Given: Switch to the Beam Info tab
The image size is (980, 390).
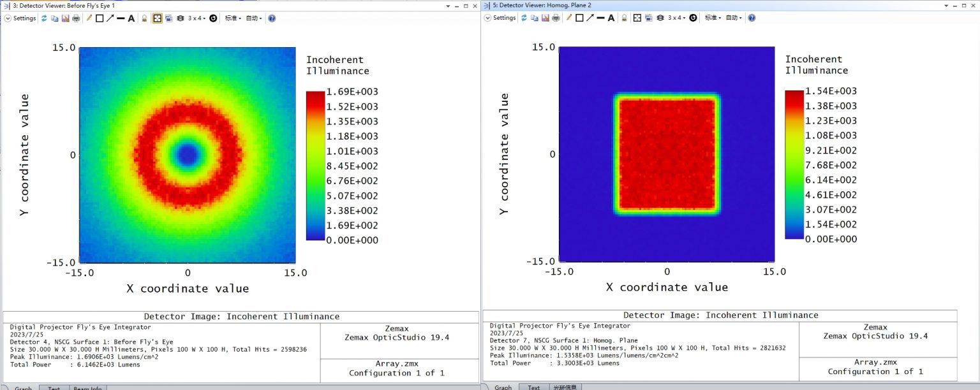Looking at the screenshot, I should coord(87,388).
